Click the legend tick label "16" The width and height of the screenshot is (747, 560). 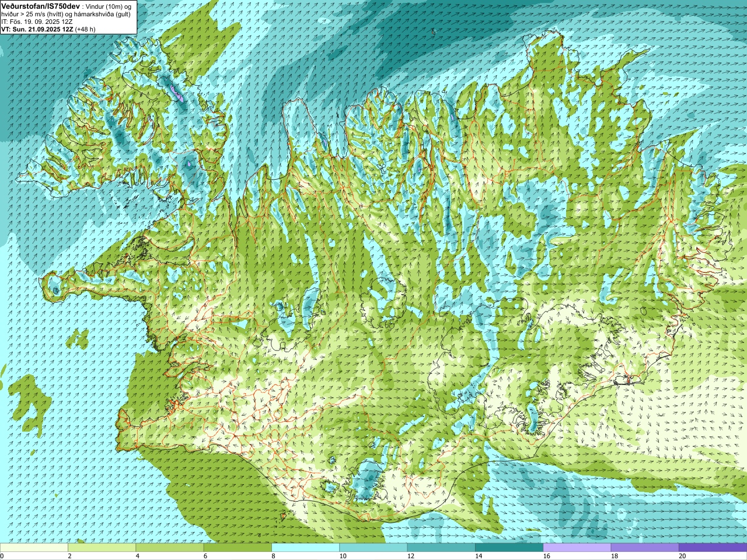(x=546, y=556)
